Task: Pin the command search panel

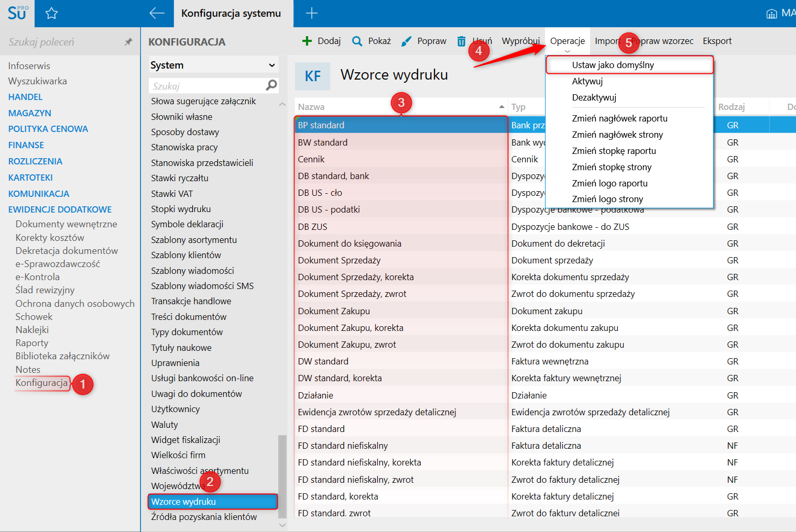Action: pos(128,42)
